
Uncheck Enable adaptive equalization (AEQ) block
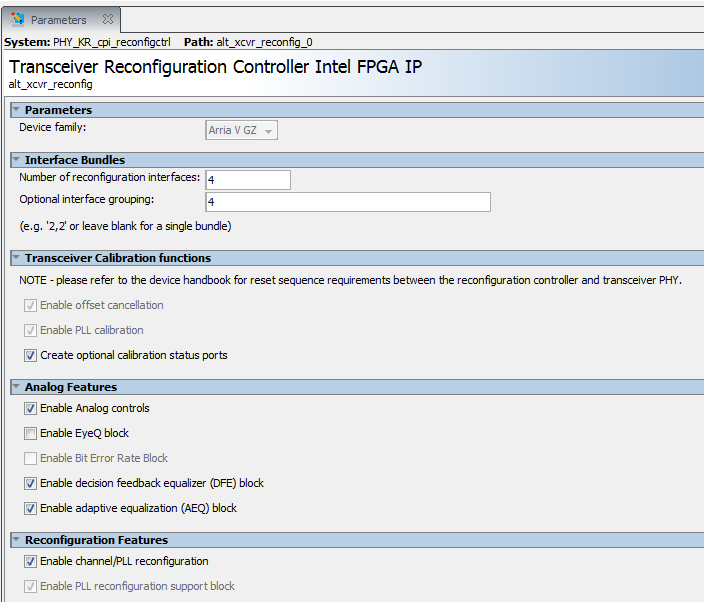[30, 509]
